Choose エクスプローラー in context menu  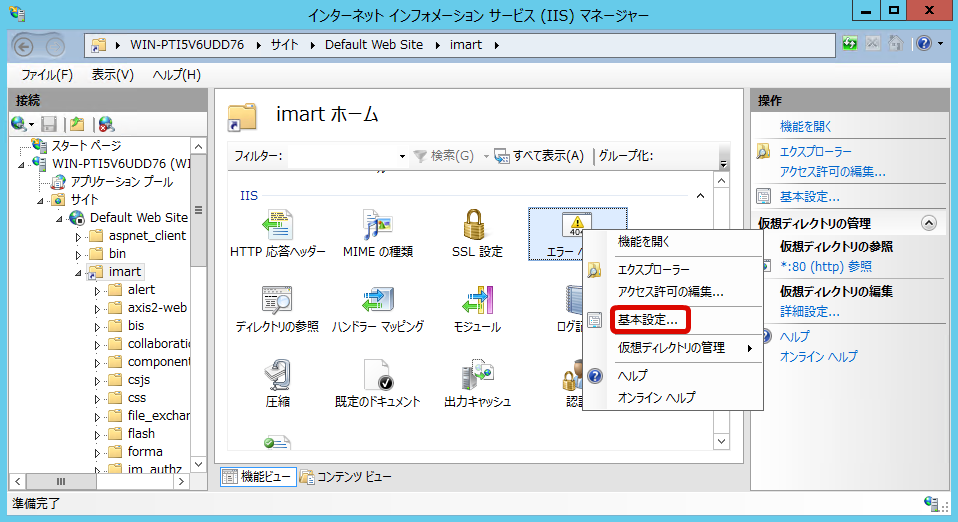653,270
